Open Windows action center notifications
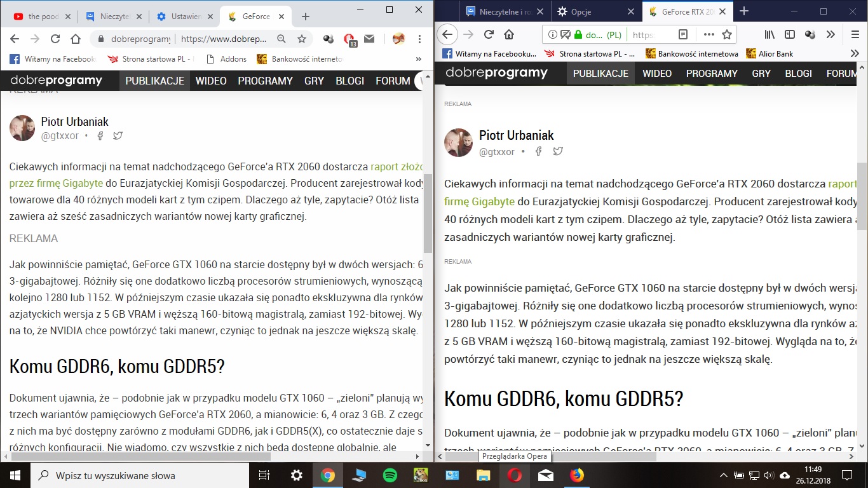Image resolution: width=868 pixels, height=488 pixels. [847, 475]
